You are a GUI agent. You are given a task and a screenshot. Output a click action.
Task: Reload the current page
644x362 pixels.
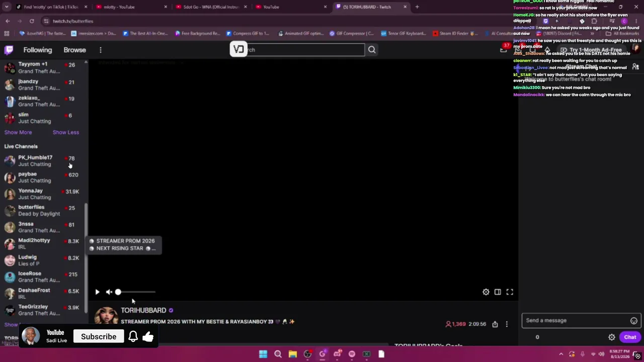(x=32, y=21)
